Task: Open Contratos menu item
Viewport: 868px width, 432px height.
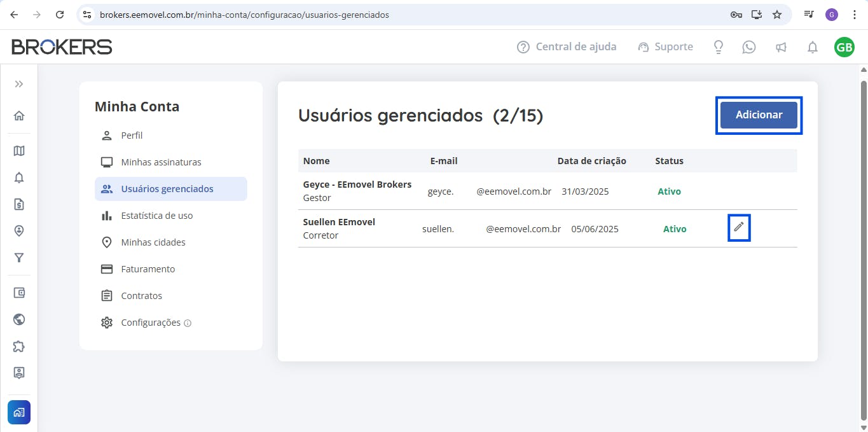Action: coord(170,296)
